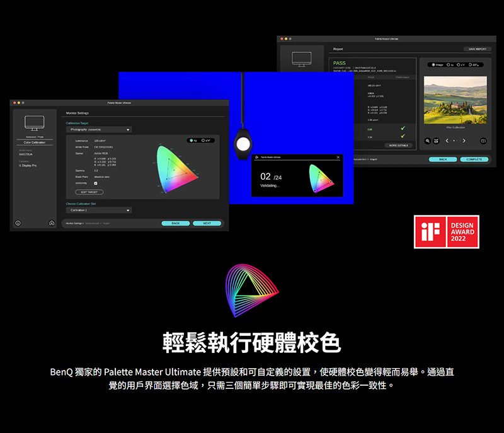Click BACK in Report window
The height and width of the screenshot is (433, 504).
tap(443, 159)
